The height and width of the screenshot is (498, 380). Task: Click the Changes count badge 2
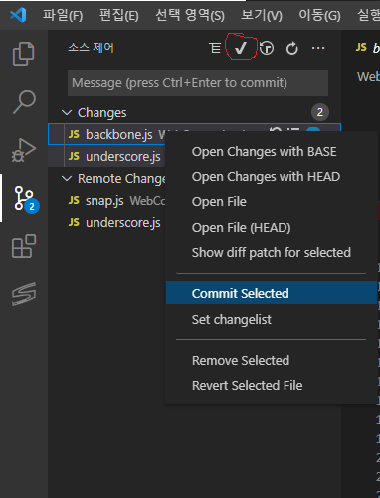pyautogui.click(x=320, y=112)
